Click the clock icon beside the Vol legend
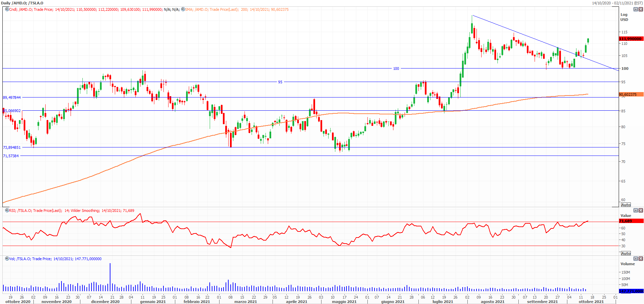 7,259
